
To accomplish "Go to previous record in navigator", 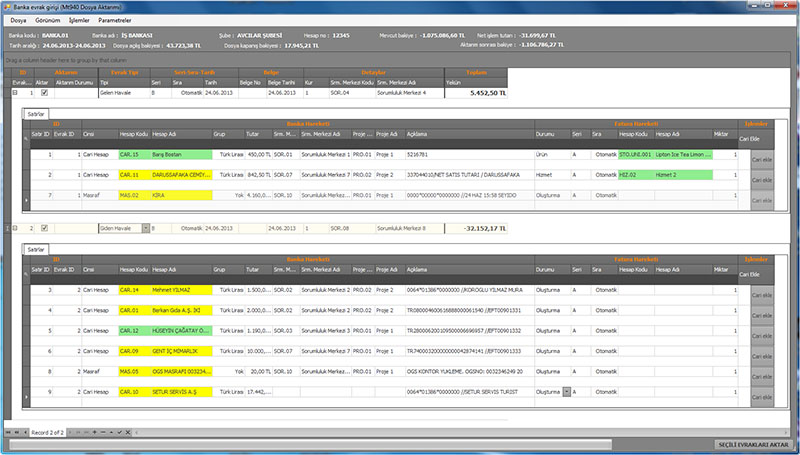I will pyautogui.click(x=26, y=433).
